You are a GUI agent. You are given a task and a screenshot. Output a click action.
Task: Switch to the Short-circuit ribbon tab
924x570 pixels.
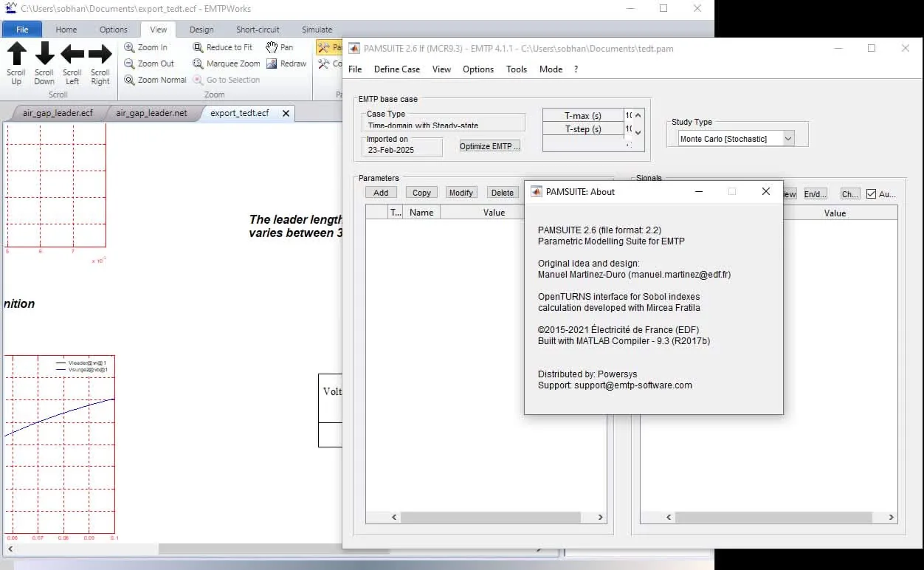click(258, 30)
